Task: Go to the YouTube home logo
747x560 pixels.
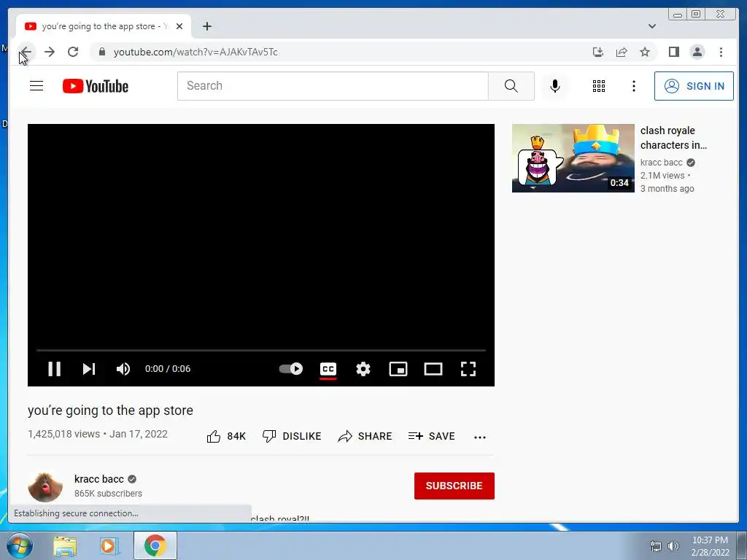Action: 96,86
